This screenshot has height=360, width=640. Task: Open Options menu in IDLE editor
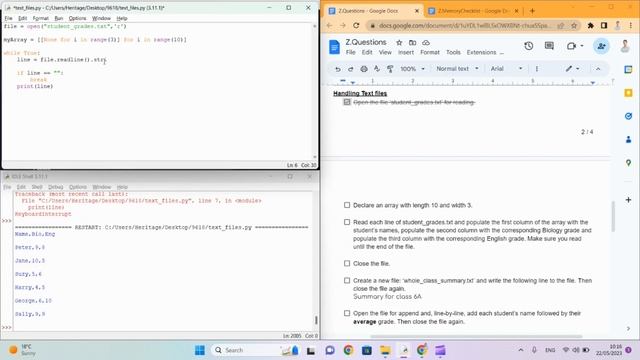77,18
